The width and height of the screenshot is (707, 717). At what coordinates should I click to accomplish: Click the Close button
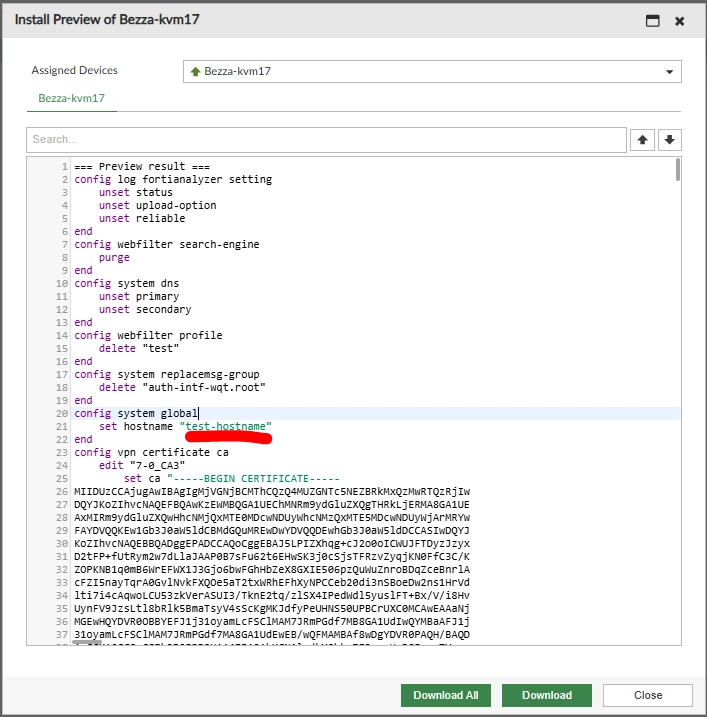648,695
